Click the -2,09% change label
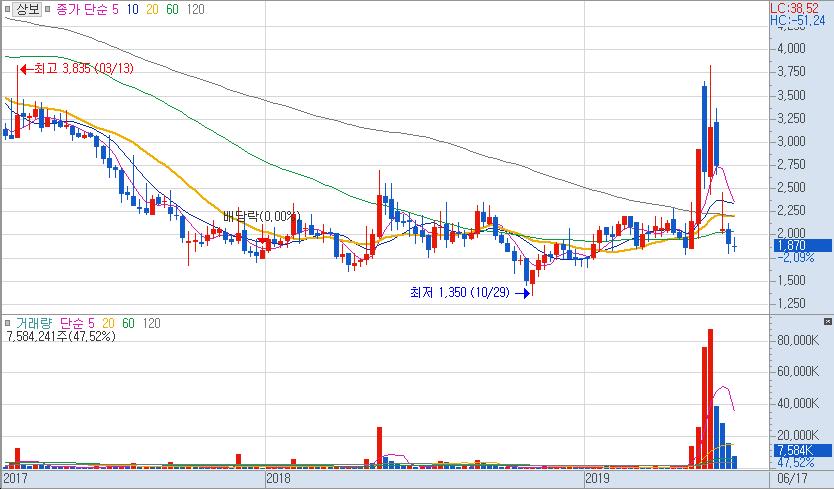 795,258
